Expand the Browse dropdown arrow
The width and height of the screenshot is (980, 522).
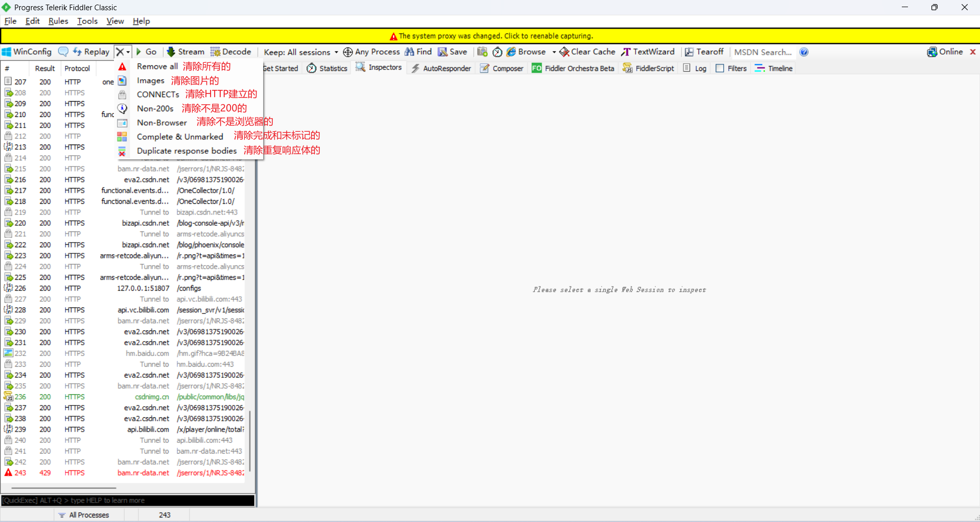[x=554, y=52]
